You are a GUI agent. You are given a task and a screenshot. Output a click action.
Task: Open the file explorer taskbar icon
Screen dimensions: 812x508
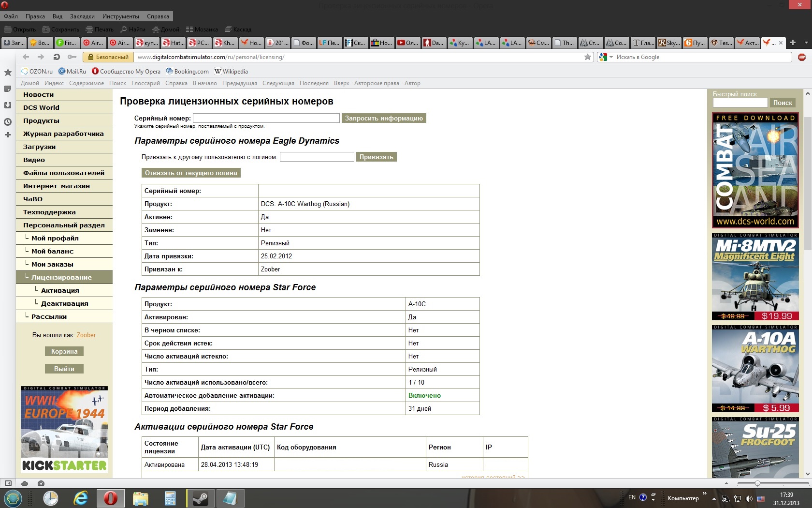click(140, 498)
